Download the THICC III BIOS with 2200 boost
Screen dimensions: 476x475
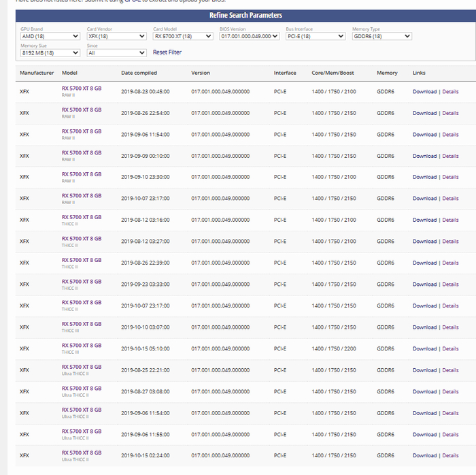click(424, 349)
